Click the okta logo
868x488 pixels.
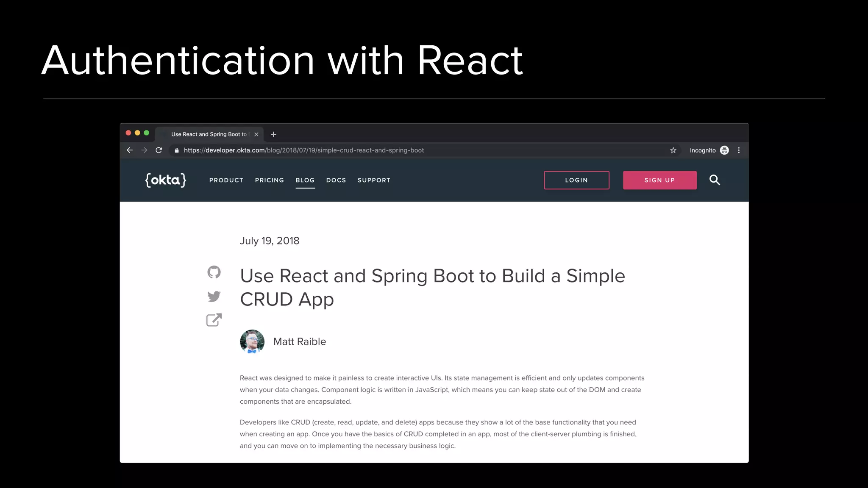pyautogui.click(x=166, y=180)
